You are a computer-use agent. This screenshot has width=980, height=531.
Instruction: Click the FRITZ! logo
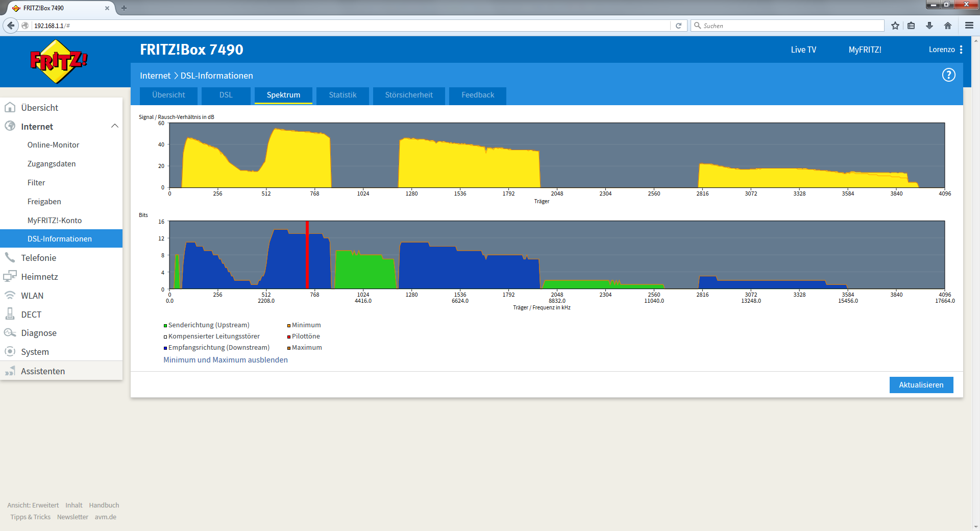click(x=59, y=62)
